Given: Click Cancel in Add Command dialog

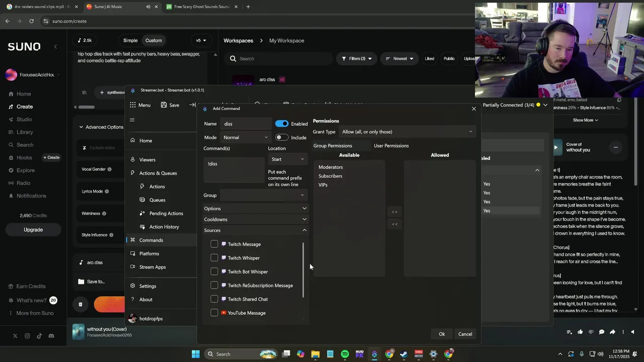Looking at the screenshot, I should 465,334.
